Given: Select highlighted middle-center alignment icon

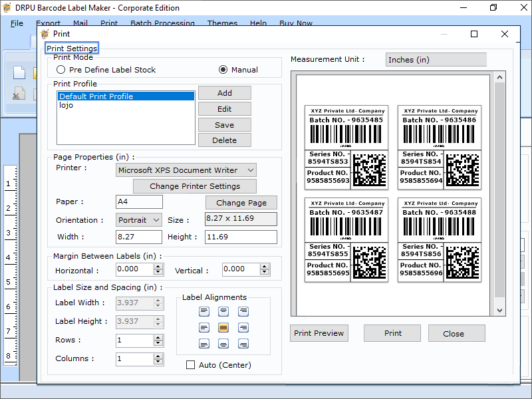Looking at the screenshot, I should coord(223,327).
